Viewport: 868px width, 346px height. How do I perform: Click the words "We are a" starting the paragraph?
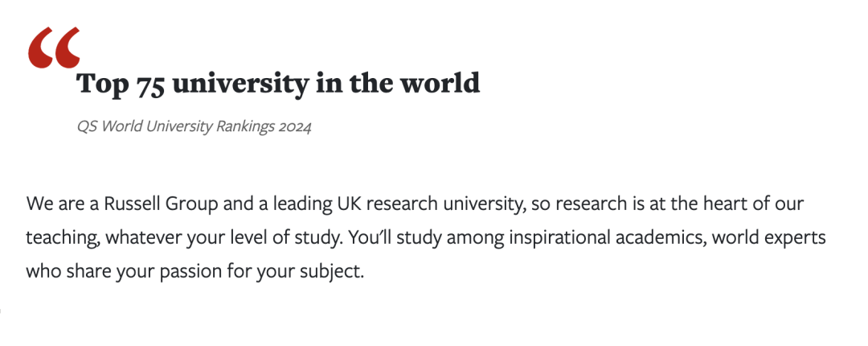click(63, 204)
